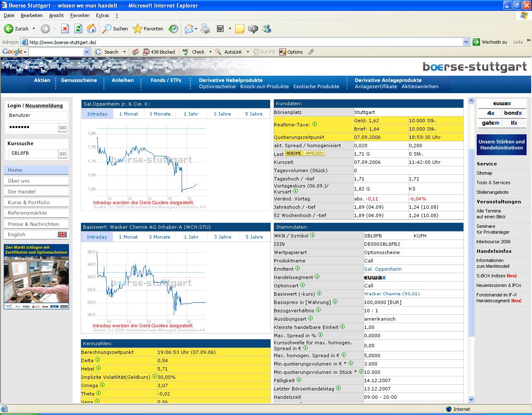532x415 pixels.
Task: Click GO button next to Kurssuche field
Action: click(62, 154)
